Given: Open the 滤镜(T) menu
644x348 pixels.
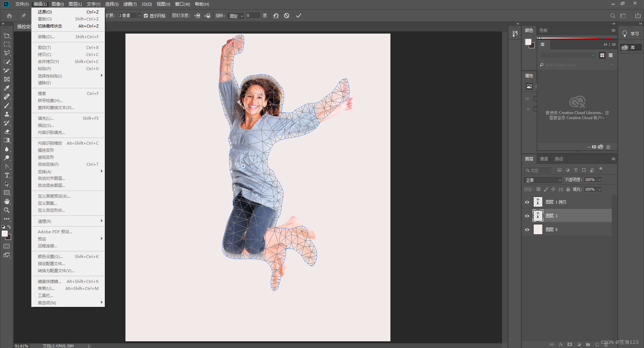Looking at the screenshot, I should [x=130, y=4].
